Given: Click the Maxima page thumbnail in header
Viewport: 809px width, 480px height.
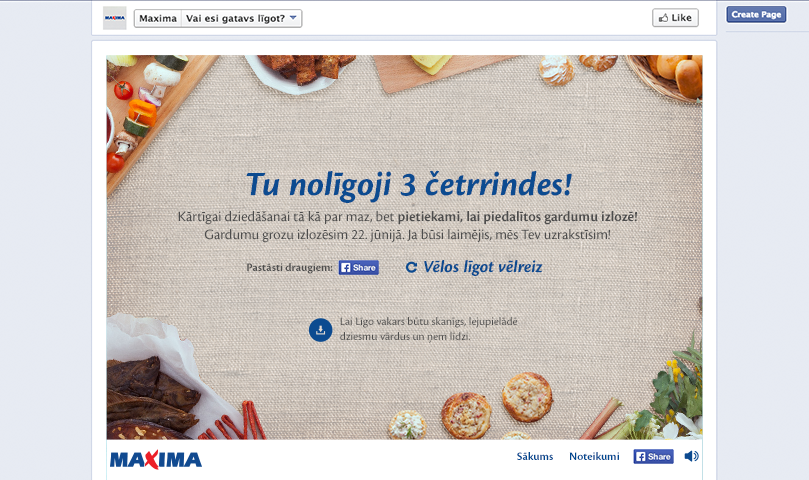Looking at the screenshot, I should [115, 18].
